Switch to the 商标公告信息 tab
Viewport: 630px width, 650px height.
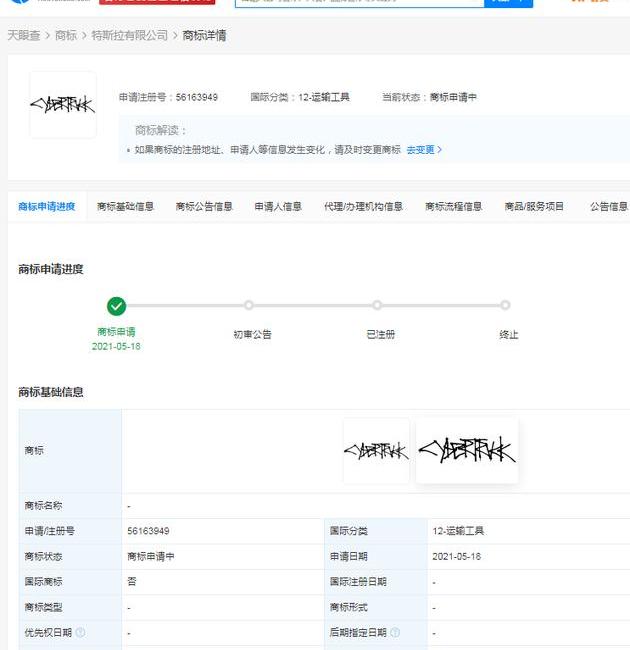tap(204, 206)
